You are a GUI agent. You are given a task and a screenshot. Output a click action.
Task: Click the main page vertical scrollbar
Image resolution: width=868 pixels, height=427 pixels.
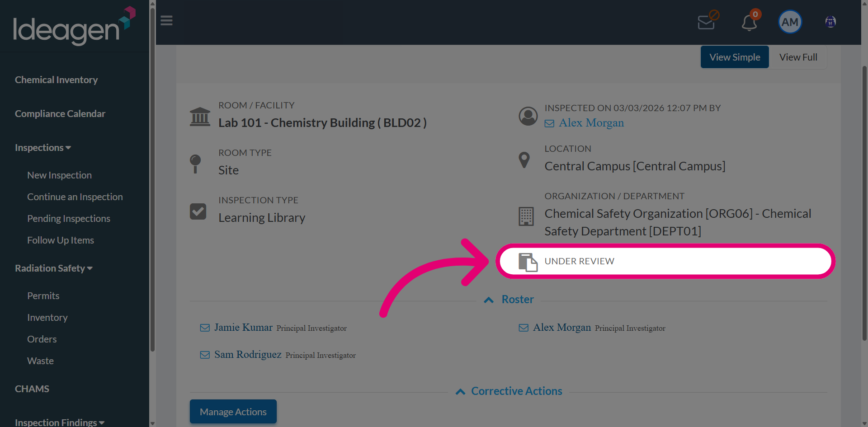point(864,203)
